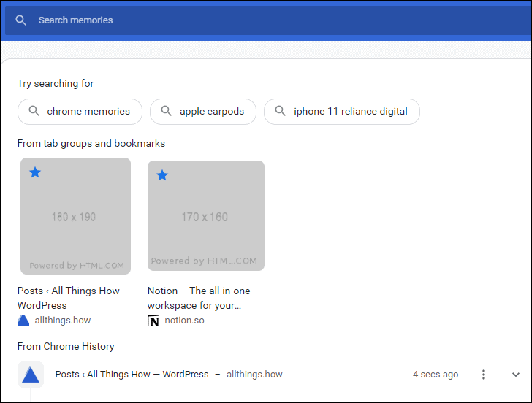Click the search magnifier icon in header
532x403 pixels.
(x=20, y=20)
